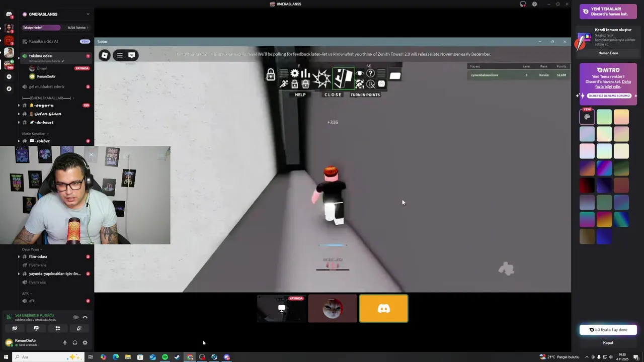Toggle camera on in the voice panel

(15, 328)
